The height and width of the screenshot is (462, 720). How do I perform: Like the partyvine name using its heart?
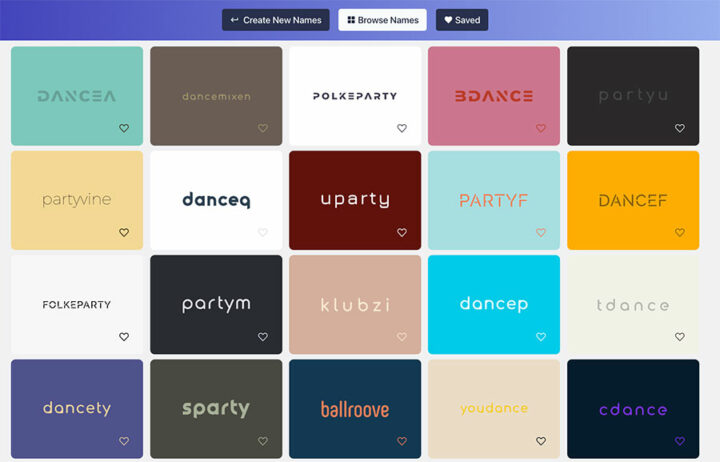(124, 232)
